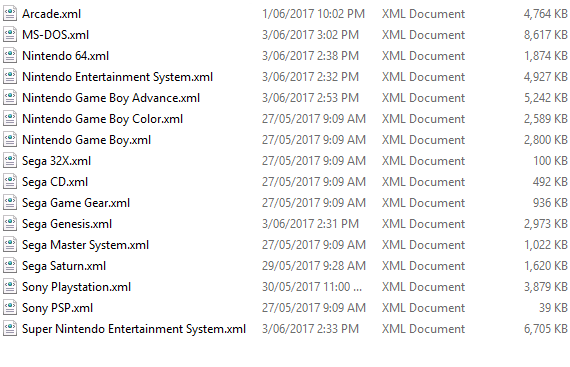Click the 100 KB size value
570x367 pixels.
[550, 161]
